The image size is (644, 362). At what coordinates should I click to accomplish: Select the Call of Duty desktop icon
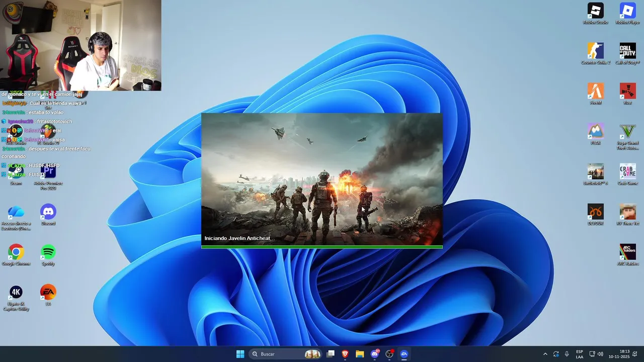point(627,54)
